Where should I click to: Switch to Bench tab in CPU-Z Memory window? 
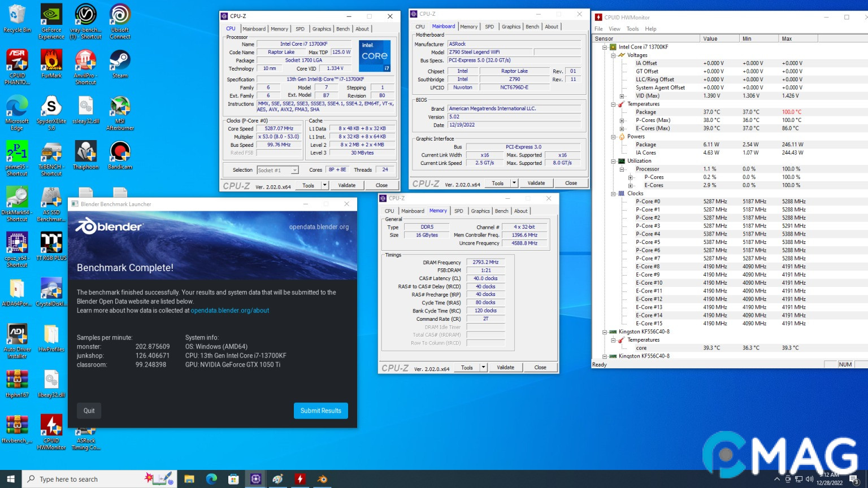coord(501,211)
